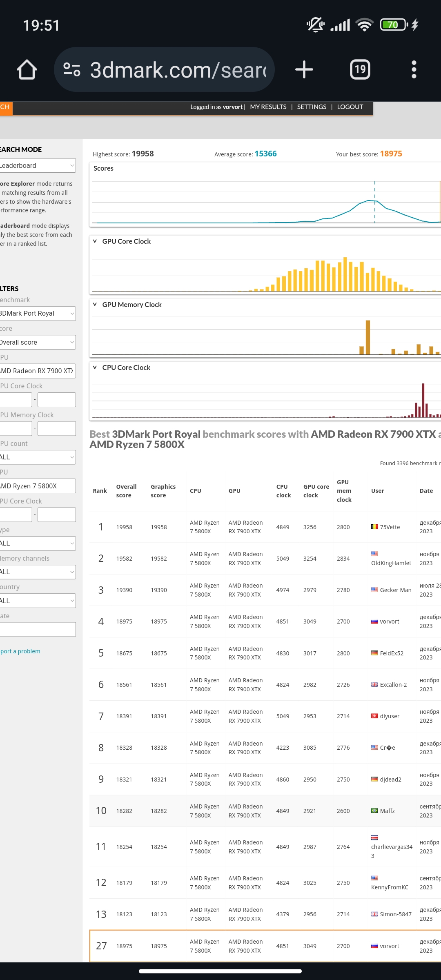Click the US flag above KennyFromKC
441x980 pixels.
[374, 878]
